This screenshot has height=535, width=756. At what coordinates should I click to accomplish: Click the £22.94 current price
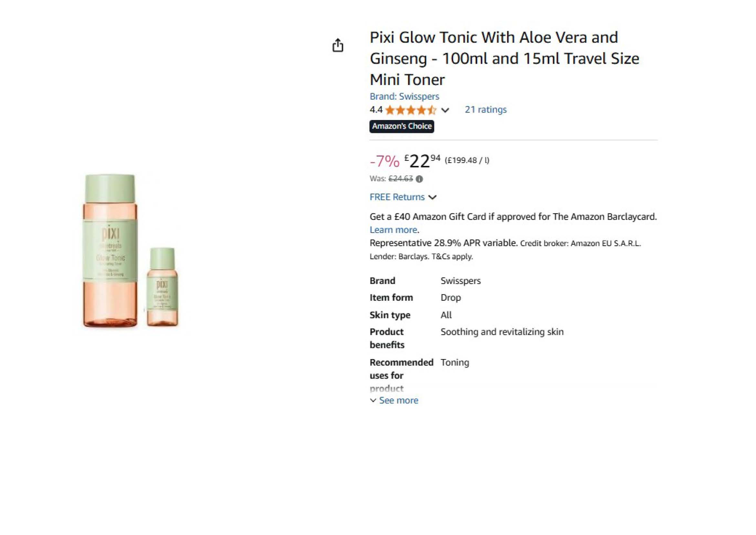pos(422,161)
